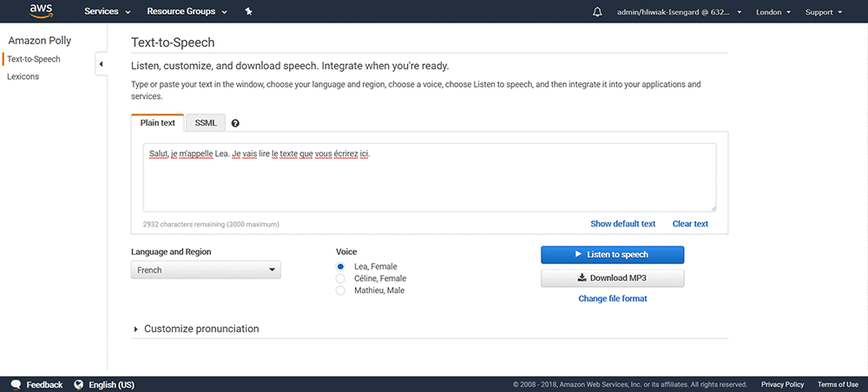Switch to the SSML tab

point(206,123)
